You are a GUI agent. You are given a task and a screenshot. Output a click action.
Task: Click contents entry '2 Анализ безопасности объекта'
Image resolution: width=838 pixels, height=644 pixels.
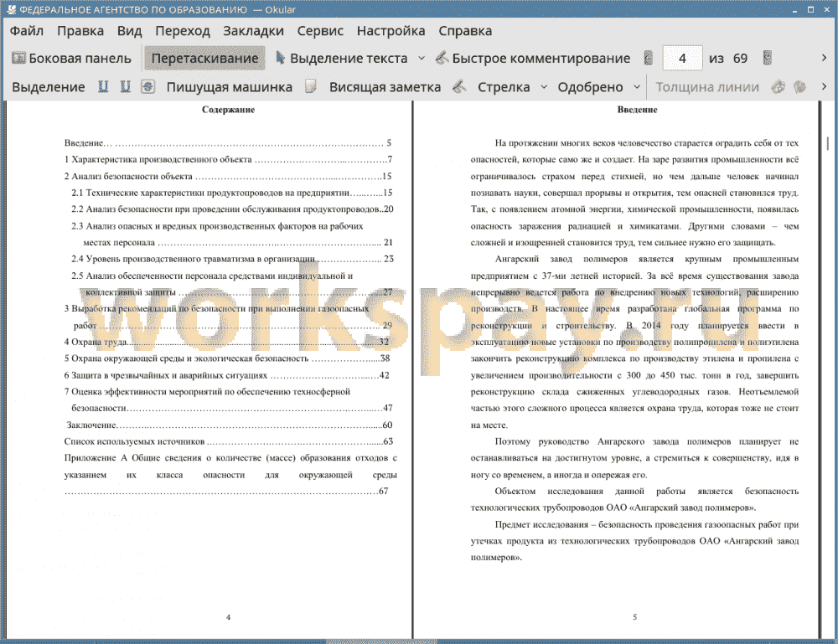[x=228, y=176]
